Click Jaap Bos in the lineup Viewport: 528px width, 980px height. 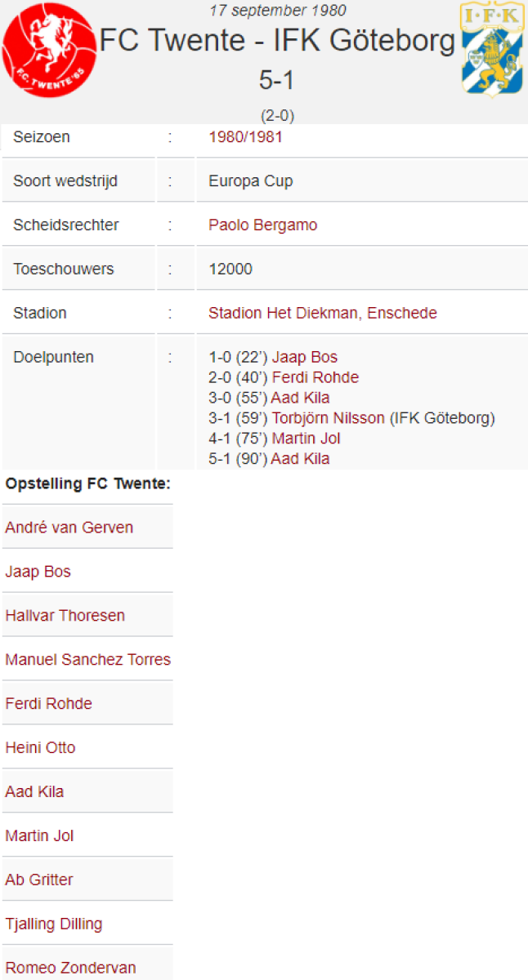(38, 572)
